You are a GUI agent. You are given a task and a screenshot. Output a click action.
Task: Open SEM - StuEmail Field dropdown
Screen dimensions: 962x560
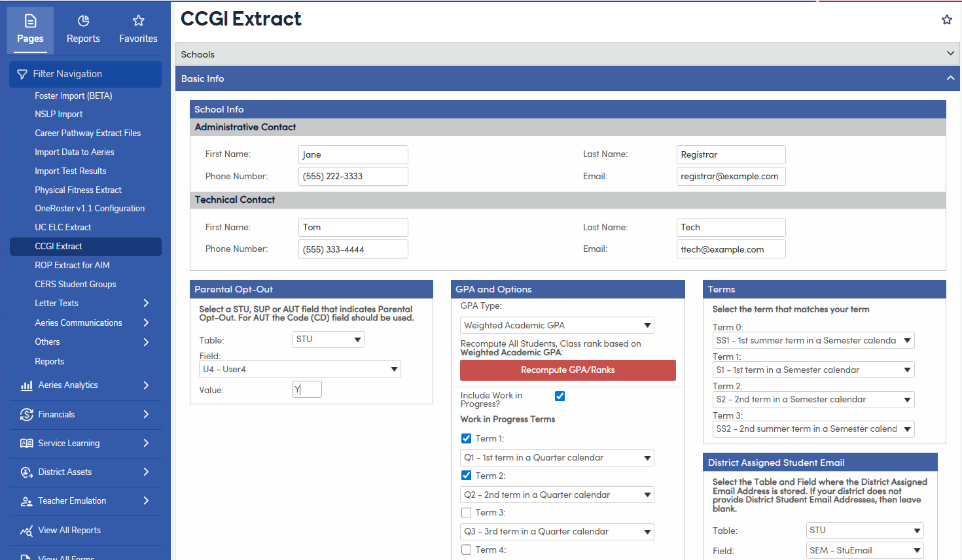pyautogui.click(x=864, y=551)
